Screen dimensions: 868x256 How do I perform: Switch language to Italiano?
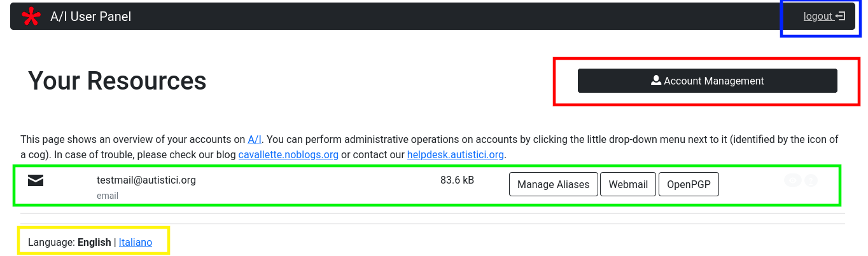pos(136,242)
